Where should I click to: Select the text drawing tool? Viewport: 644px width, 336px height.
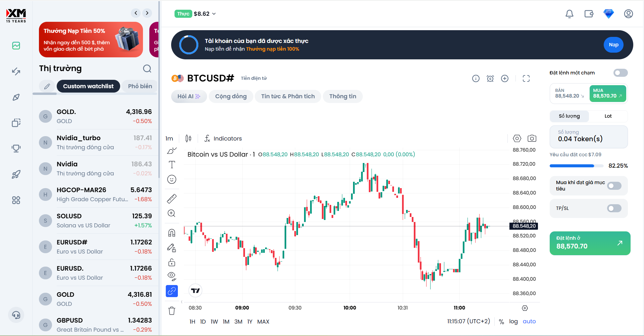(172, 165)
